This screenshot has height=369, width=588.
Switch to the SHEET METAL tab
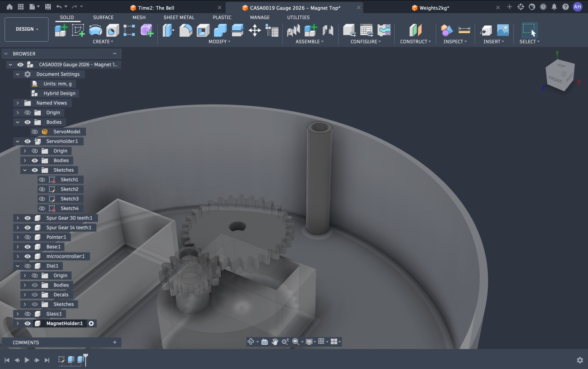[x=179, y=18]
